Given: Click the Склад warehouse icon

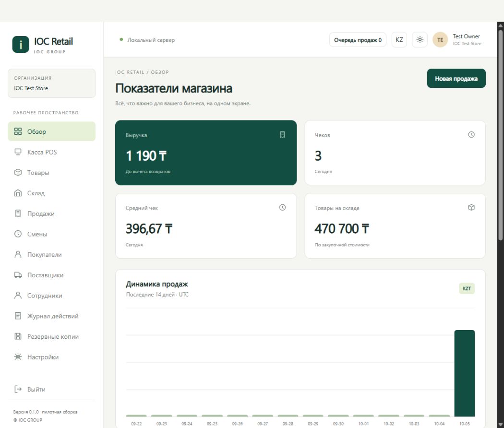Looking at the screenshot, I should [18, 193].
